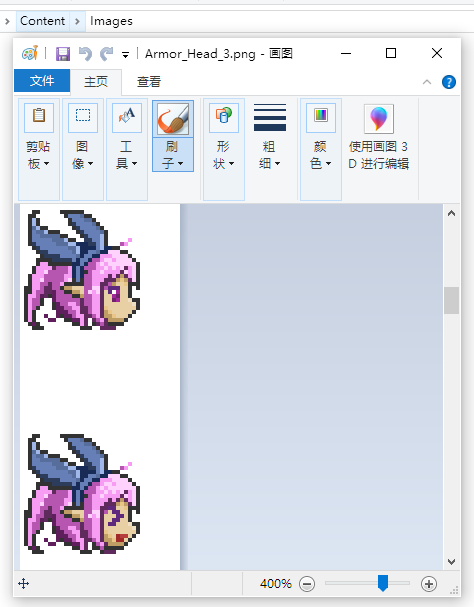474x607 pixels.
Task: Open 使用画图 3D 进行编辑 button
Action: click(x=379, y=138)
